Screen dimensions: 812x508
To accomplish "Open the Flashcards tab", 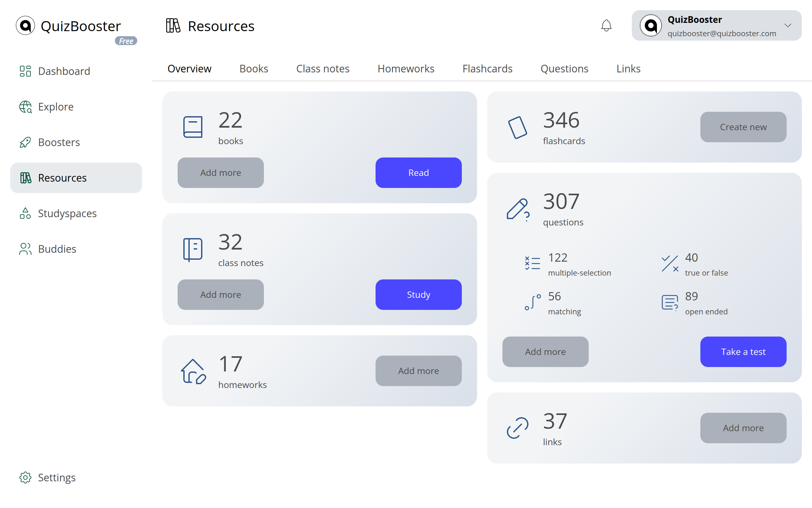I will pyautogui.click(x=488, y=69).
